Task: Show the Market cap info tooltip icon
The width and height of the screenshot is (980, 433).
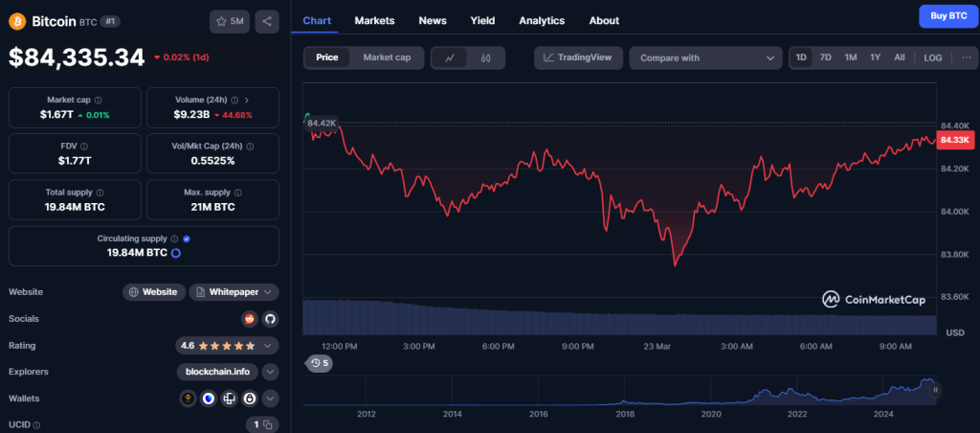Action: (99, 101)
